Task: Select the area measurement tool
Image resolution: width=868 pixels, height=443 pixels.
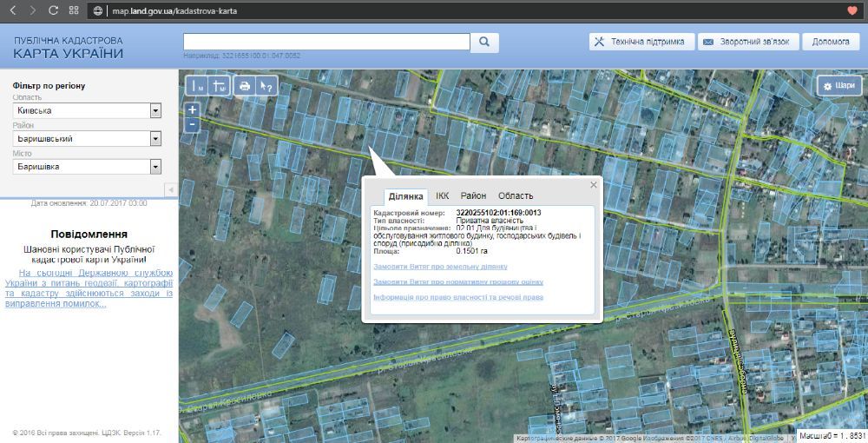Action: (220, 86)
